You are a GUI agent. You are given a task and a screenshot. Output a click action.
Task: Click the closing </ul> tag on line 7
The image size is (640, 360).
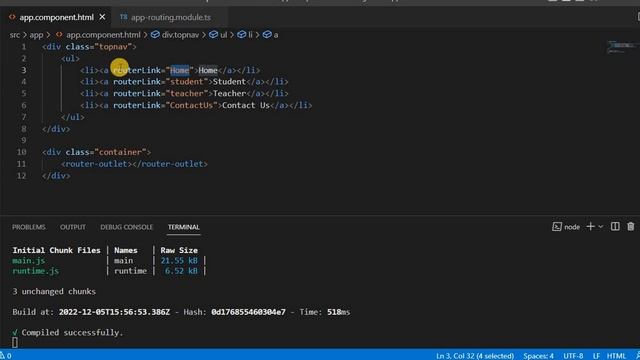(73, 117)
